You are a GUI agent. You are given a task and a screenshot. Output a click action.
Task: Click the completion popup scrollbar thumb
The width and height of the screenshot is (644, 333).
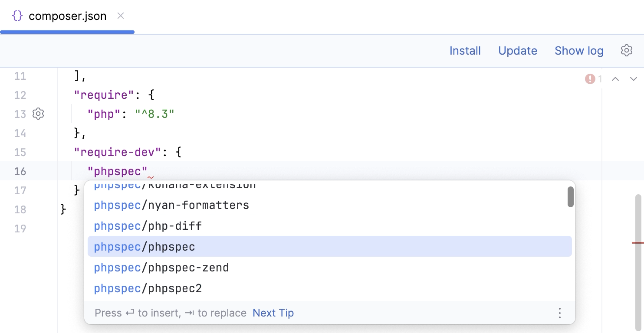point(570,197)
